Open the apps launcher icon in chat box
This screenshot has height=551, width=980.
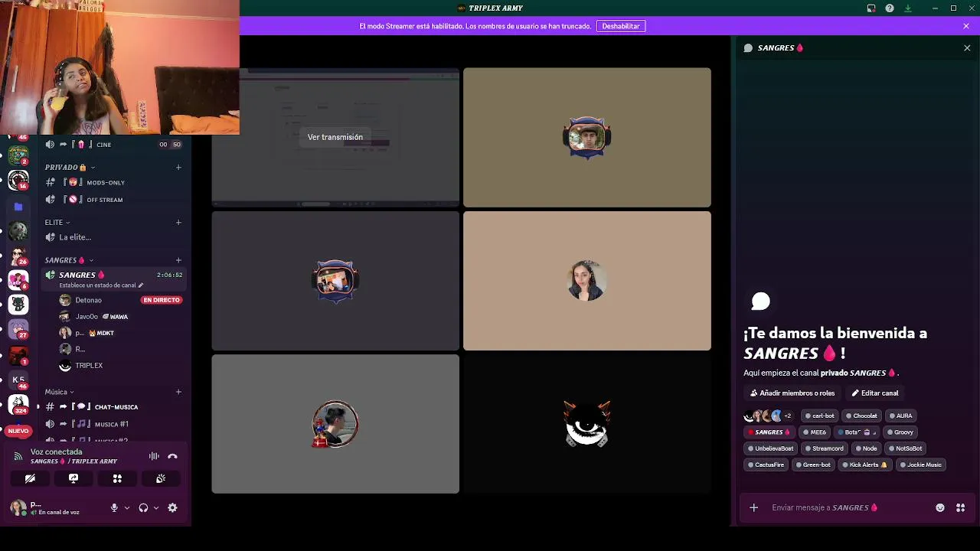pyautogui.click(x=960, y=507)
